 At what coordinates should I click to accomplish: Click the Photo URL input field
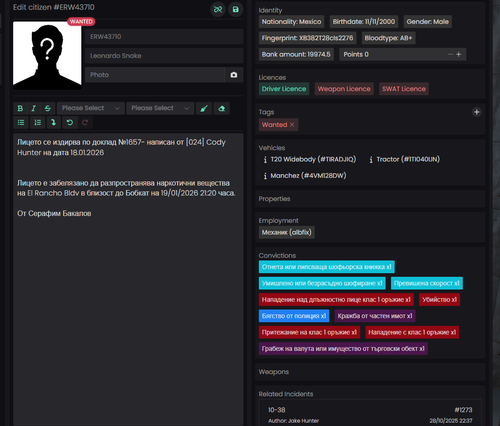click(x=155, y=75)
